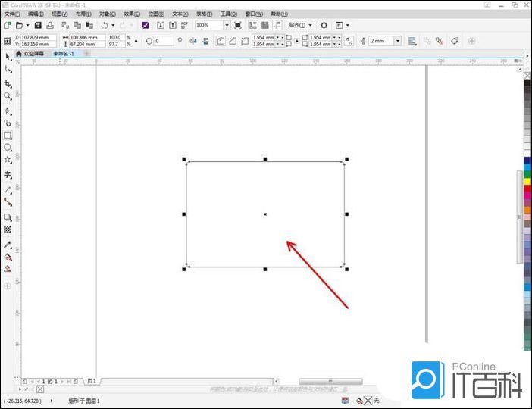The height and width of the screenshot is (409, 532).
Task: Open the 帮助 Help menu
Action: 279,14
